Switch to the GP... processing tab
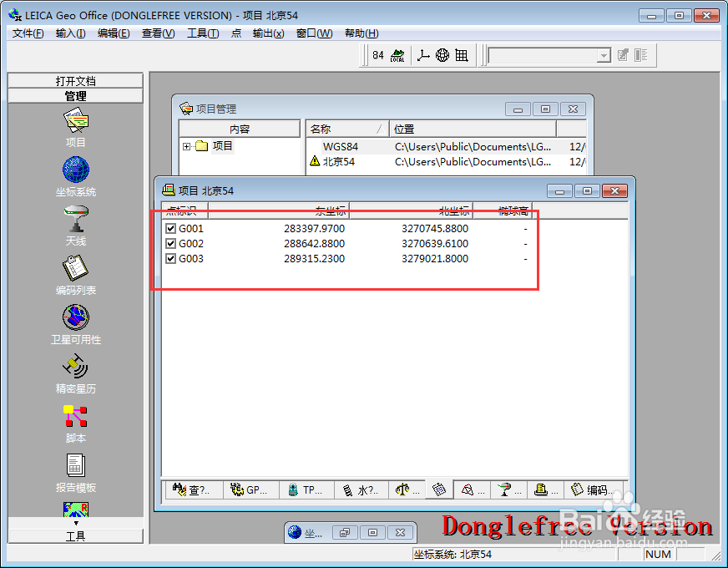 tap(250, 490)
